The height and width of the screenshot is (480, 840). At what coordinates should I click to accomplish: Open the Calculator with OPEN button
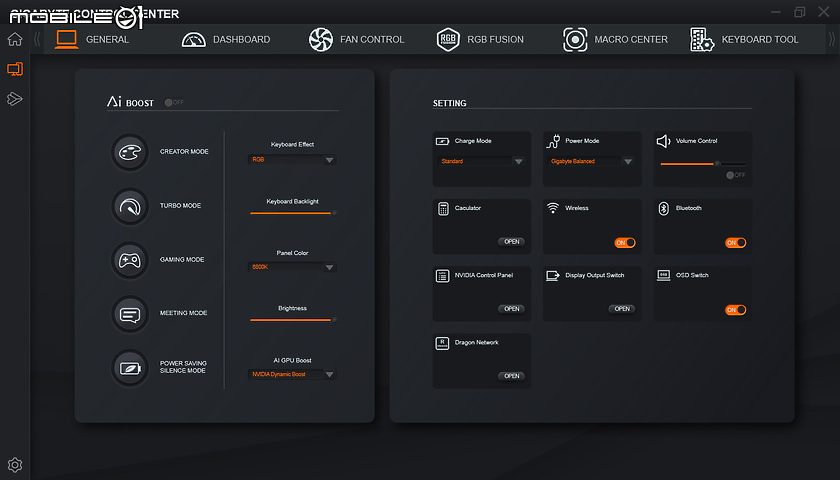[x=512, y=242]
